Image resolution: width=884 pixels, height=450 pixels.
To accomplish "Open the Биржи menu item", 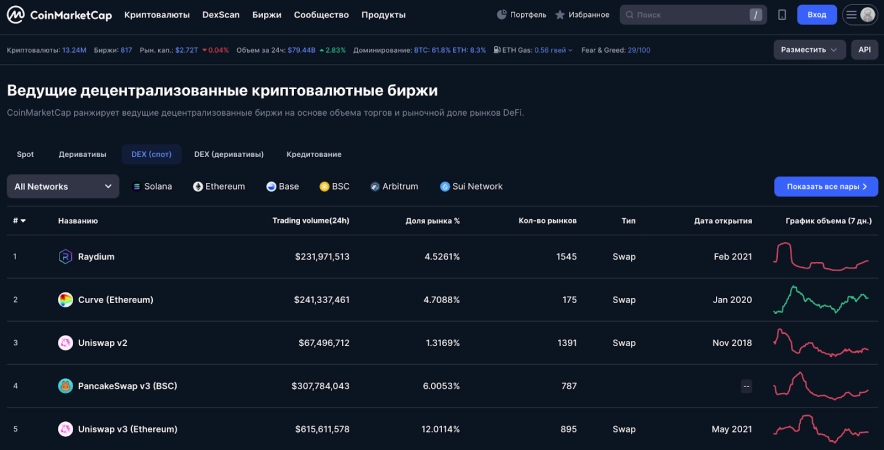I will (267, 15).
